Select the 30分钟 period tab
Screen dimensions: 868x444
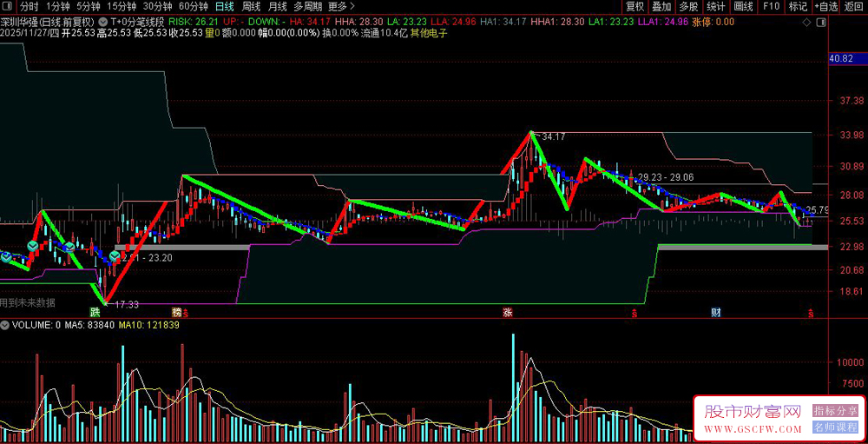click(157, 7)
